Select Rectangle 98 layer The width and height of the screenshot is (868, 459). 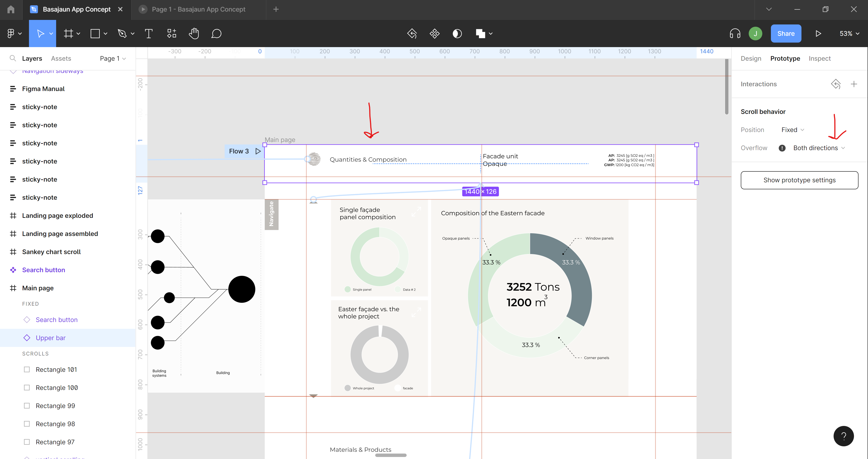68,424
